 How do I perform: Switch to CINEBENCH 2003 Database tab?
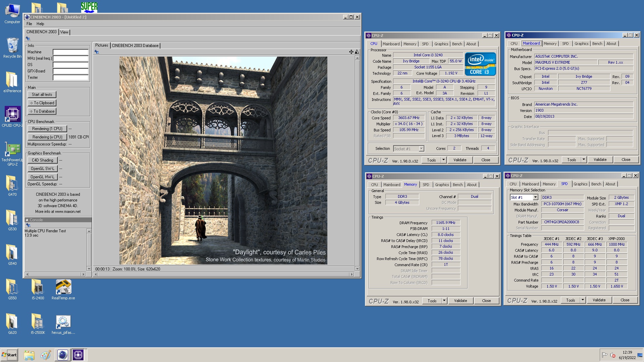tap(135, 46)
